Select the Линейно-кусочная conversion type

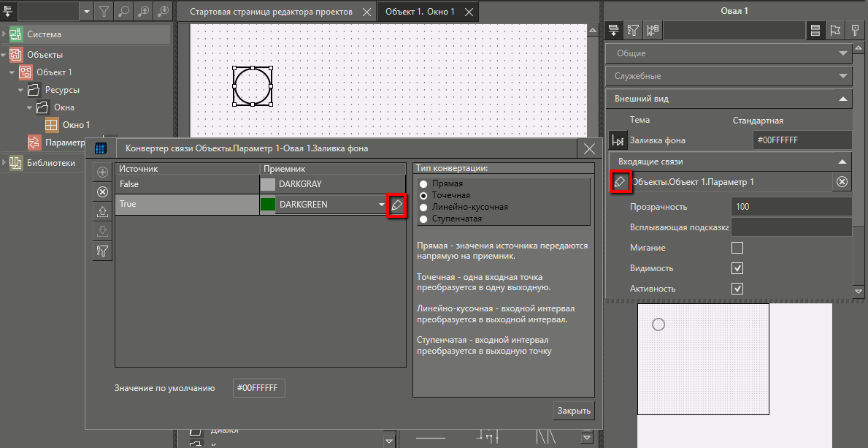coord(423,207)
